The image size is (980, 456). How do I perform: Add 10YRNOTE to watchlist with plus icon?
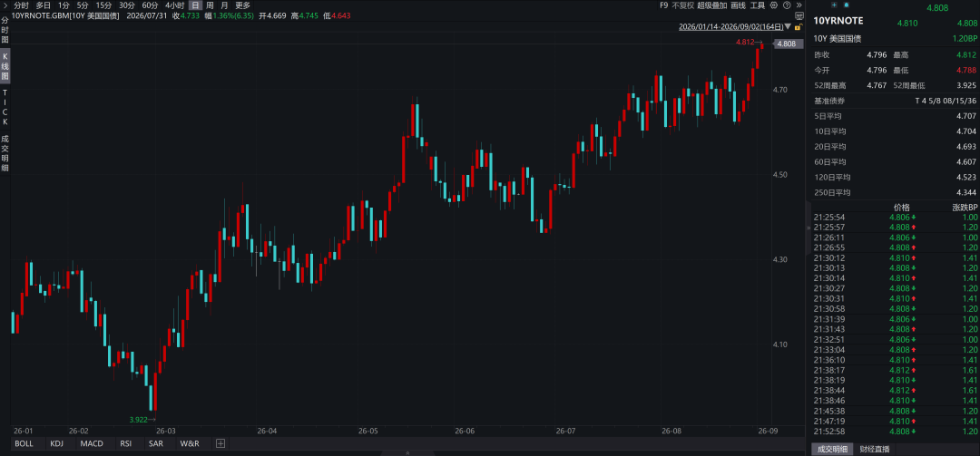coord(835,5)
